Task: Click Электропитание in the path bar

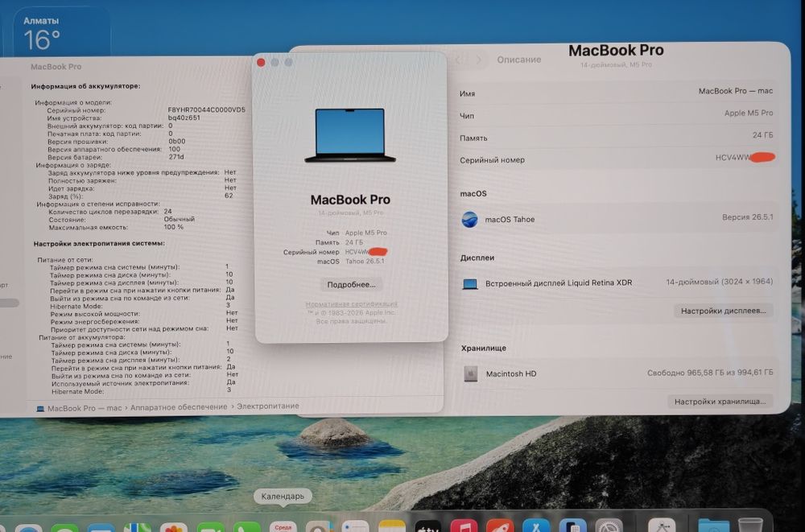Action: 267,406
